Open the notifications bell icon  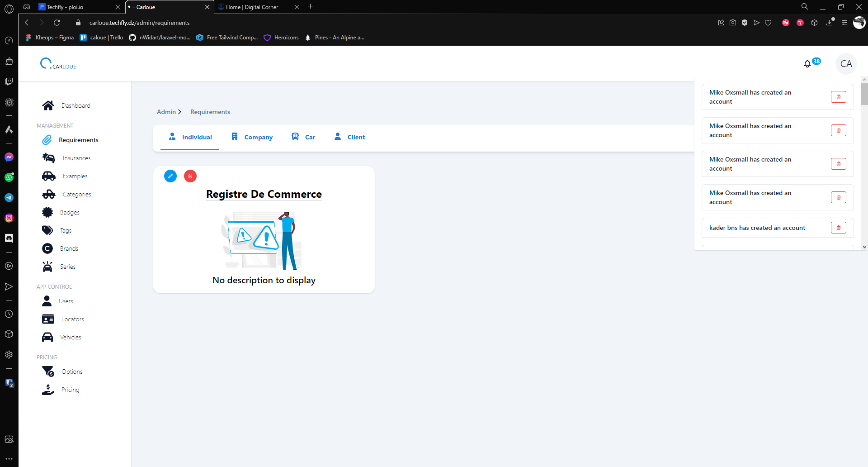point(807,64)
